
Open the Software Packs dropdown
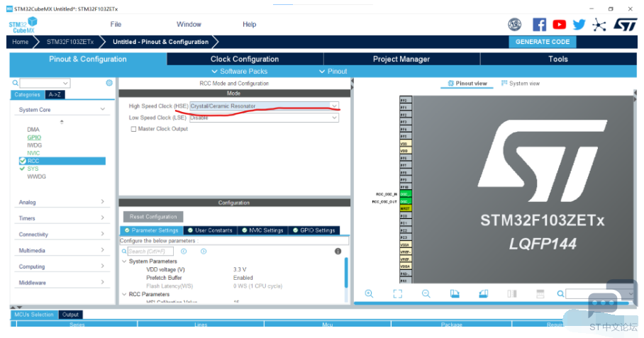pos(240,72)
